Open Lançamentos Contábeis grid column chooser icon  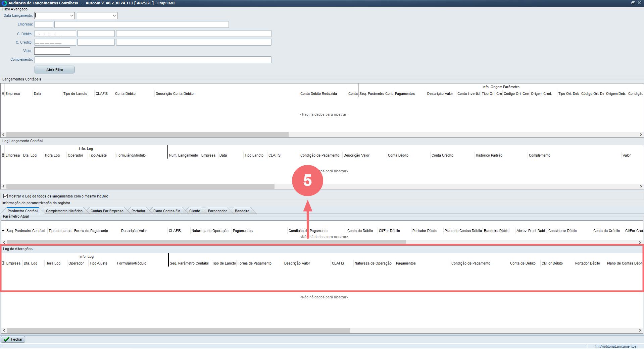[3, 94]
